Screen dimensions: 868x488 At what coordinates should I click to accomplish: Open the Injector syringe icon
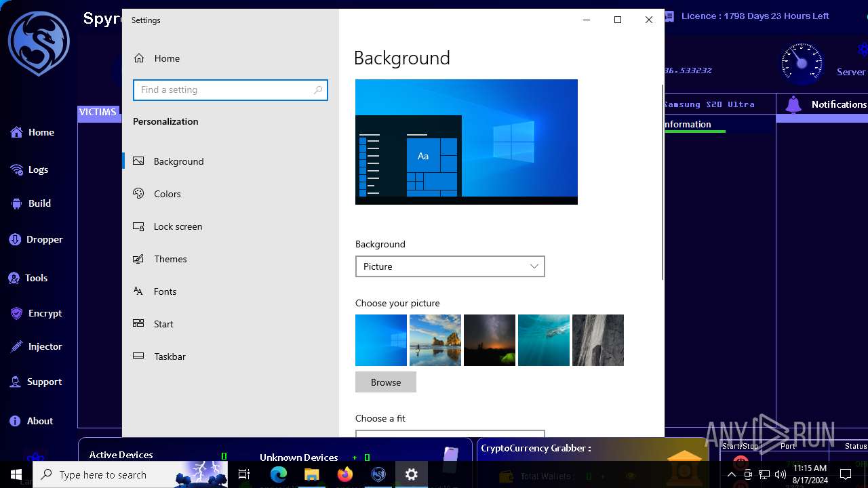(16, 346)
